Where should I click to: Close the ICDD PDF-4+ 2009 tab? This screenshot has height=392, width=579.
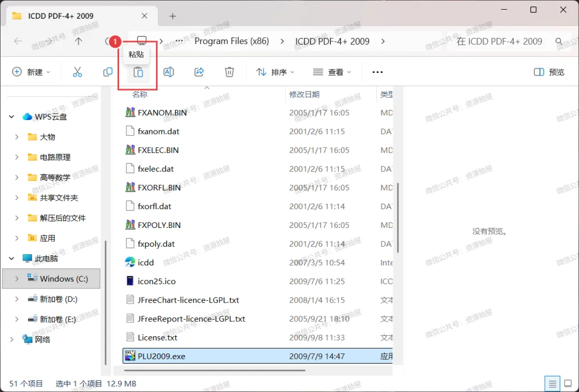click(144, 16)
